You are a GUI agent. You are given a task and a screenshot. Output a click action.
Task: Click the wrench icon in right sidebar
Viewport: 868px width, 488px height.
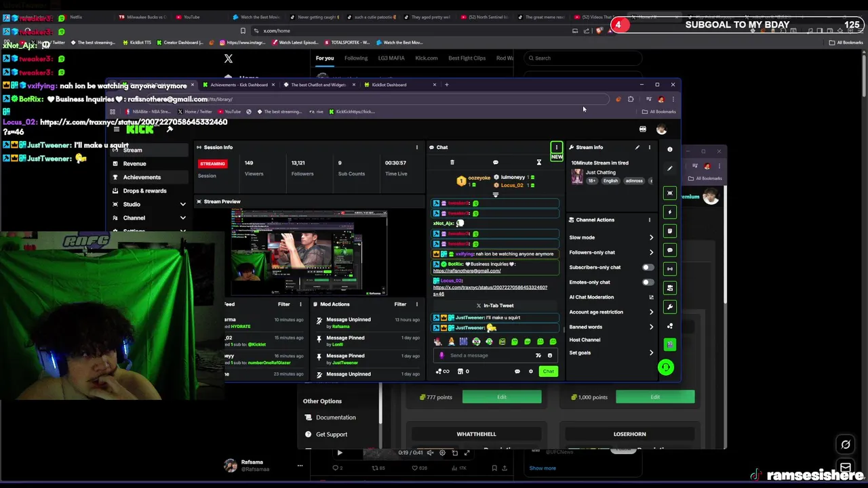[670, 307]
